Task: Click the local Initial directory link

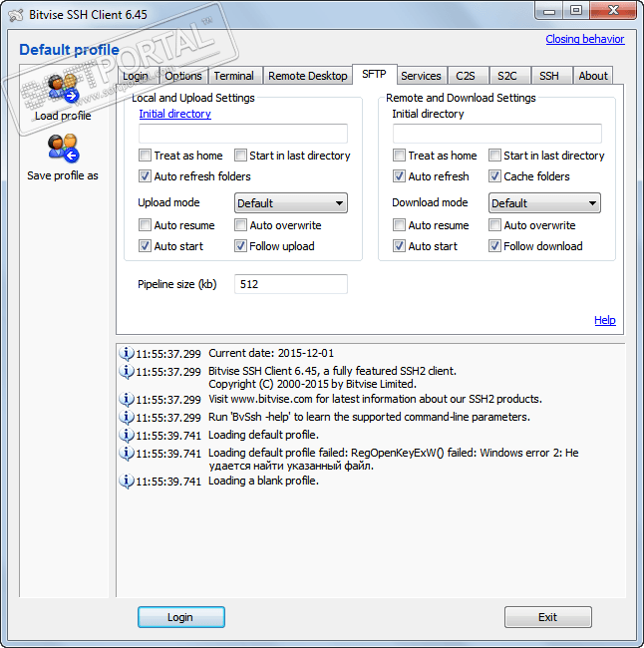Action: (174, 114)
